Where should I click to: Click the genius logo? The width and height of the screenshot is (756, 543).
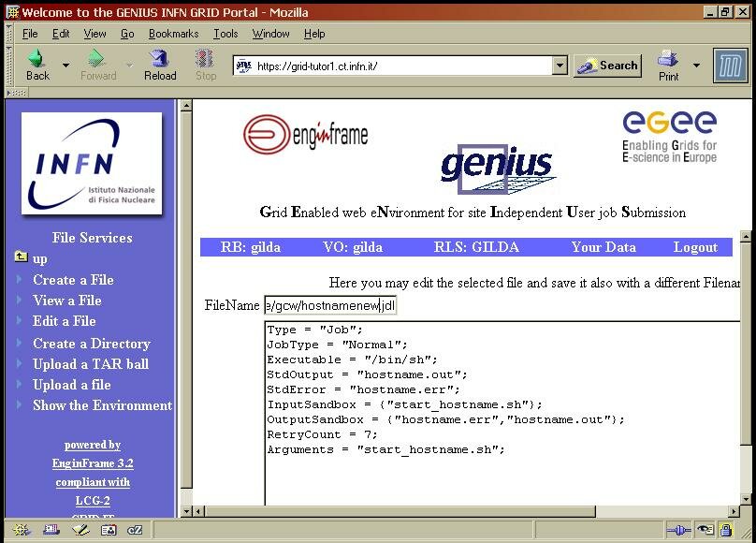coord(498,169)
